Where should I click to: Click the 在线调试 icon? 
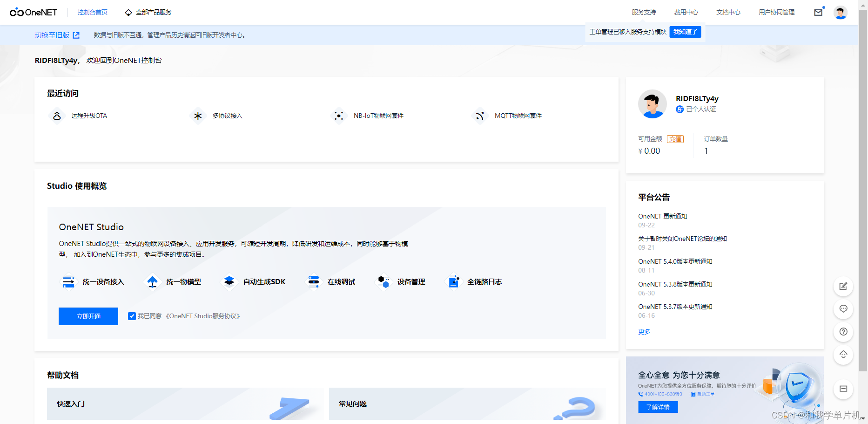(x=314, y=281)
